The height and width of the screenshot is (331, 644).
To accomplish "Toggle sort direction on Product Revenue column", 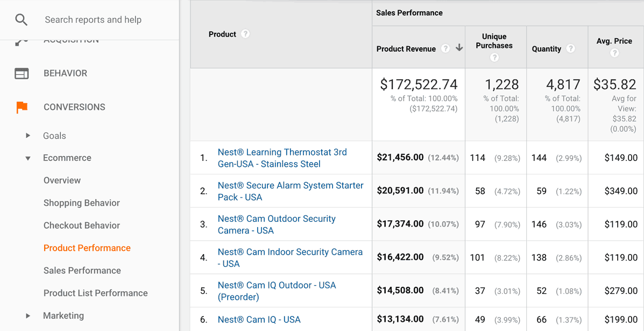I will [459, 48].
